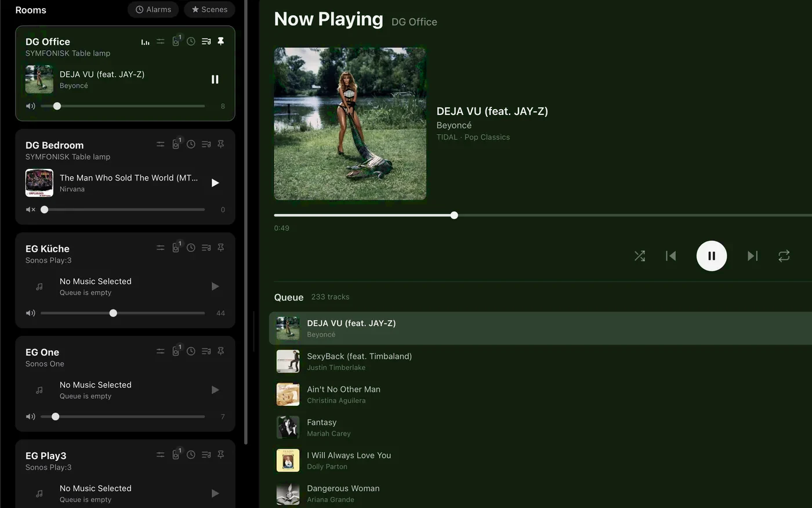Unmute the DG Bedroom speaker

click(31, 210)
